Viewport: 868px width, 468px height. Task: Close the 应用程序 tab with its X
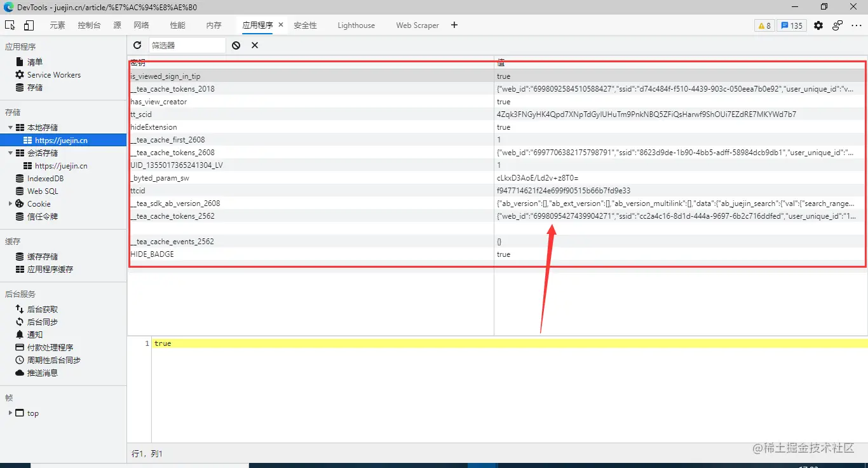pos(281,25)
